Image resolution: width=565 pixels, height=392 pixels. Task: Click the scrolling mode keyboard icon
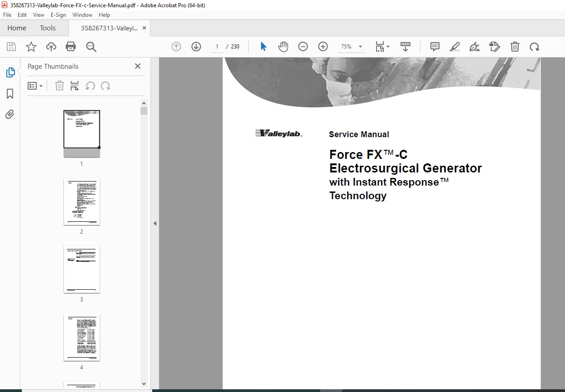(x=406, y=47)
